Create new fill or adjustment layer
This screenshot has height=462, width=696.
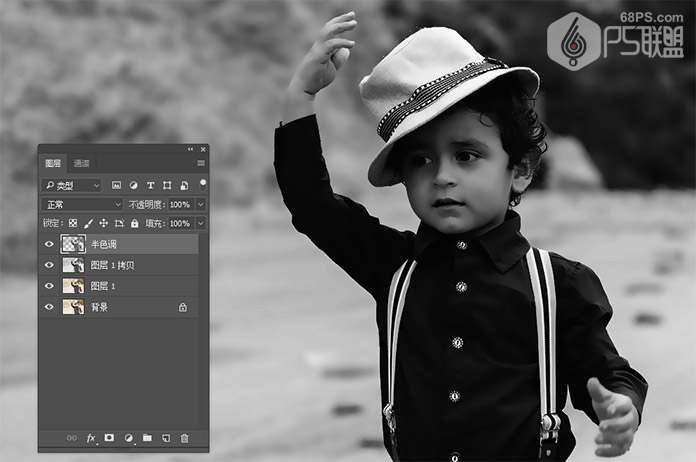129,438
